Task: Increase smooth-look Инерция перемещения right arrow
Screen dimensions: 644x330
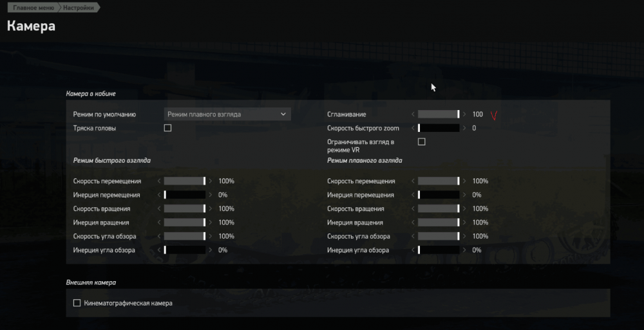Action: [x=464, y=195]
